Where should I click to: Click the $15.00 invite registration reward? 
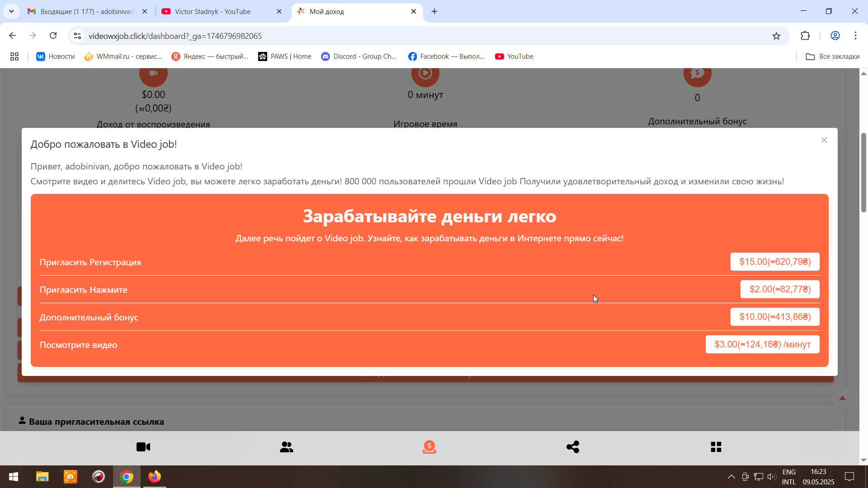coord(775,262)
